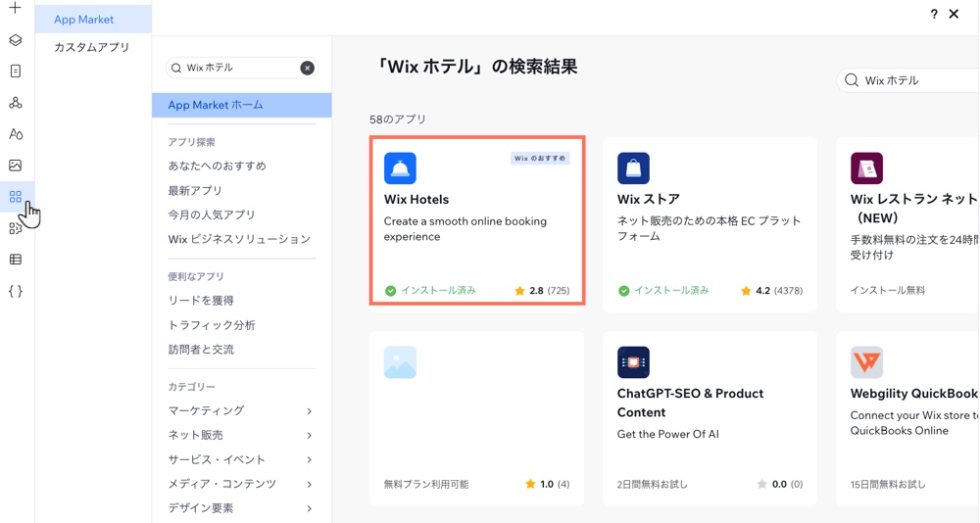This screenshot has height=523, width=980.
Task: Expand the サービス・イベント category chevron
Action: 310,459
